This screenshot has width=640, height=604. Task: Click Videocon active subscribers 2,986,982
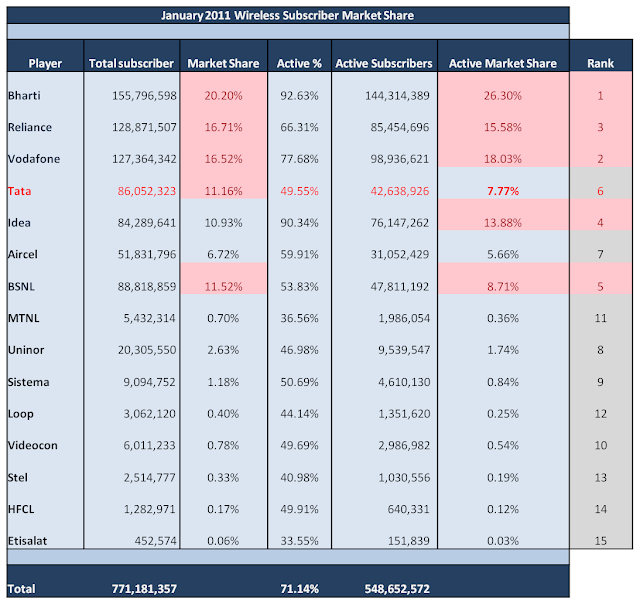click(x=404, y=446)
